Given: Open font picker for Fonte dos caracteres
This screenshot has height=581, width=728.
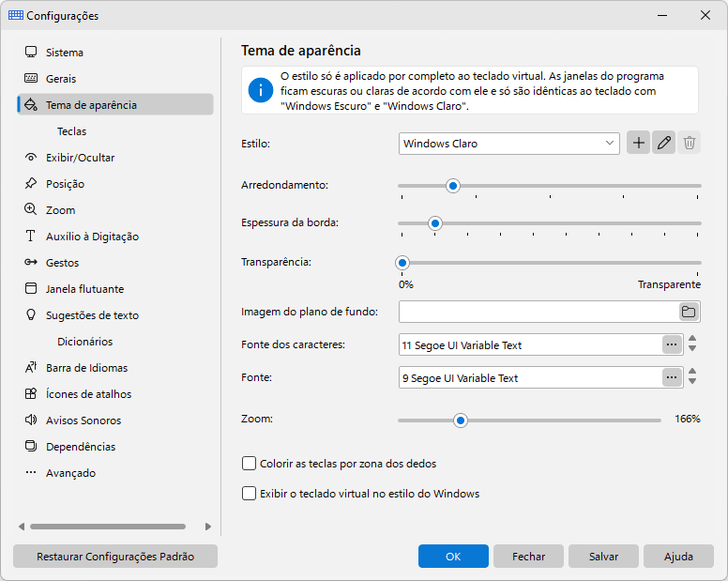Looking at the screenshot, I should (x=672, y=344).
